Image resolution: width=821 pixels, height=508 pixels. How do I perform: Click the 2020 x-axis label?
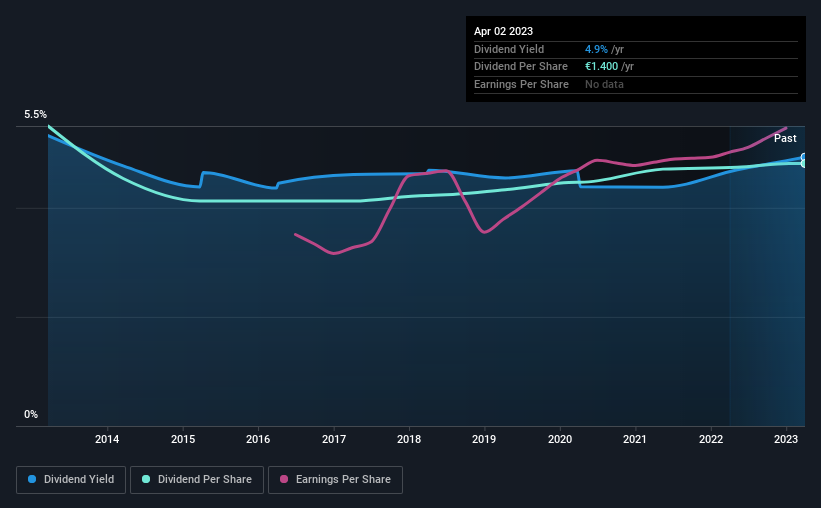560,439
